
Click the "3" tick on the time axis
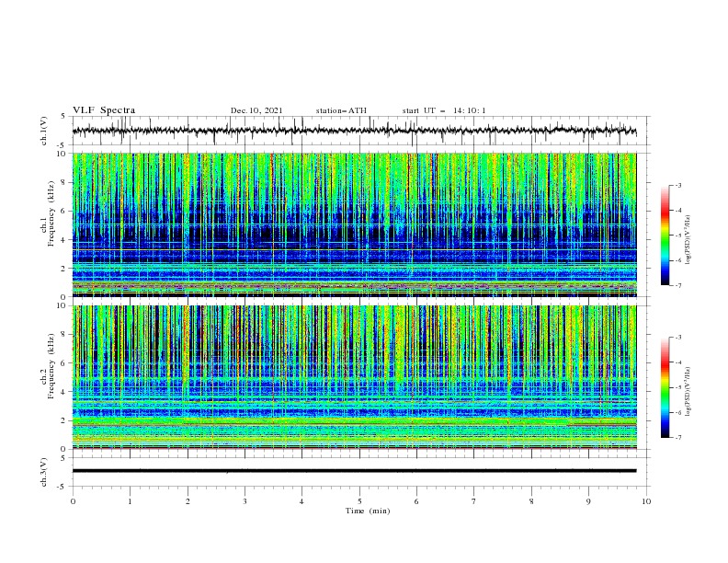(245, 501)
